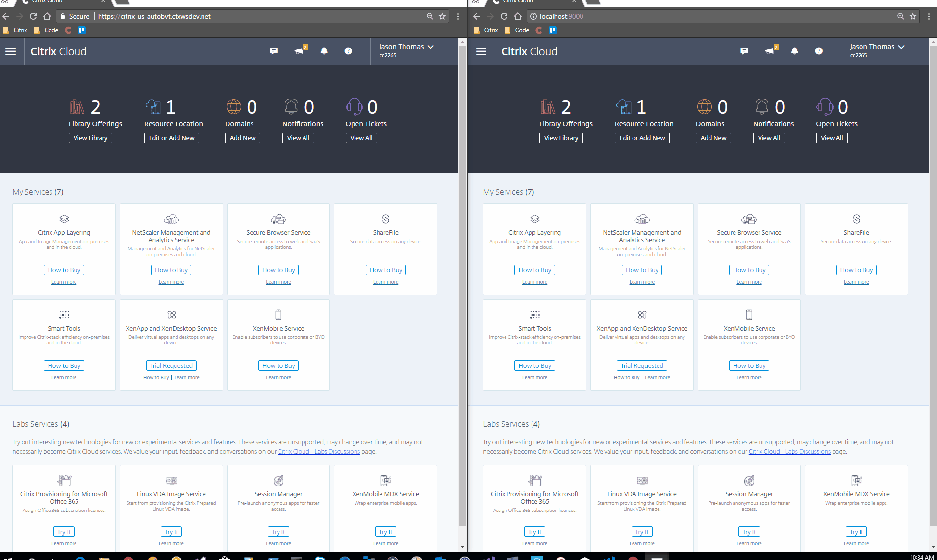Open hamburger menu in left Citrix Cloud window
Image resolution: width=937 pixels, height=560 pixels.
click(x=11, y=51)
